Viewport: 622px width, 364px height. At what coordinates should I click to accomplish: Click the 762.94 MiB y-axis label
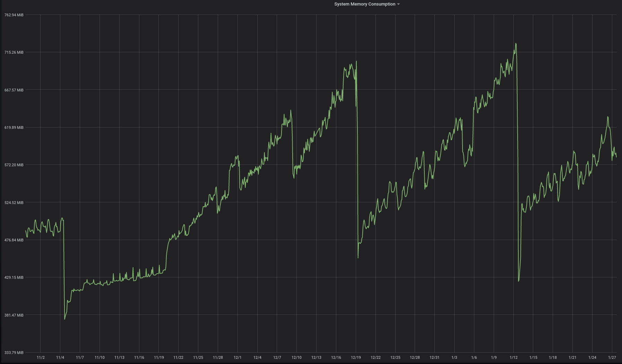coord(14,15)
